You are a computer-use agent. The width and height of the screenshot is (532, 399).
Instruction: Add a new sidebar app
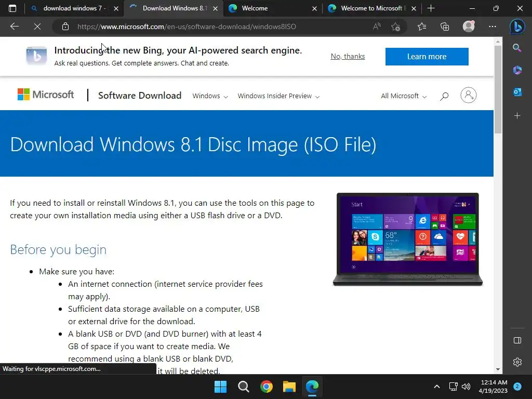[517, 116]
